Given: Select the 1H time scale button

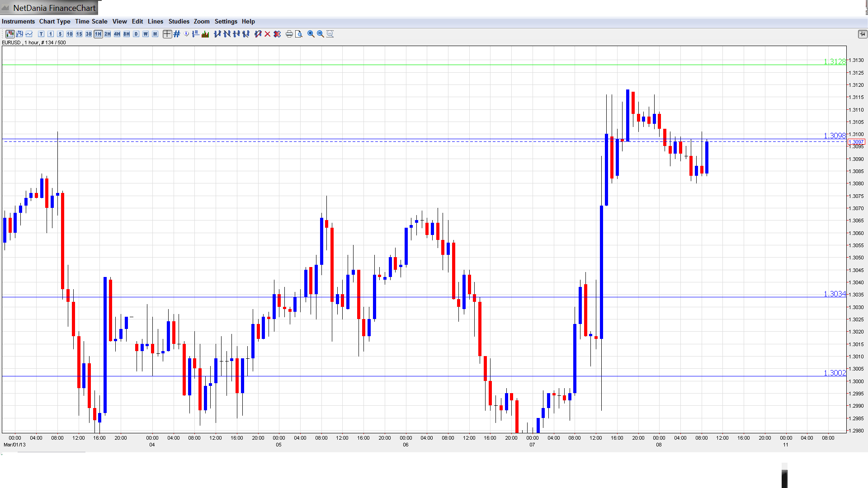Looking at the screenshot, I should pos(98,34).
